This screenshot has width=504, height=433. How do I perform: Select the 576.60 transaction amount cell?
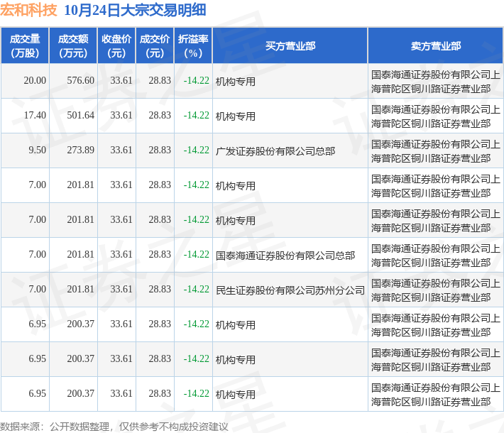pos(80,81)
